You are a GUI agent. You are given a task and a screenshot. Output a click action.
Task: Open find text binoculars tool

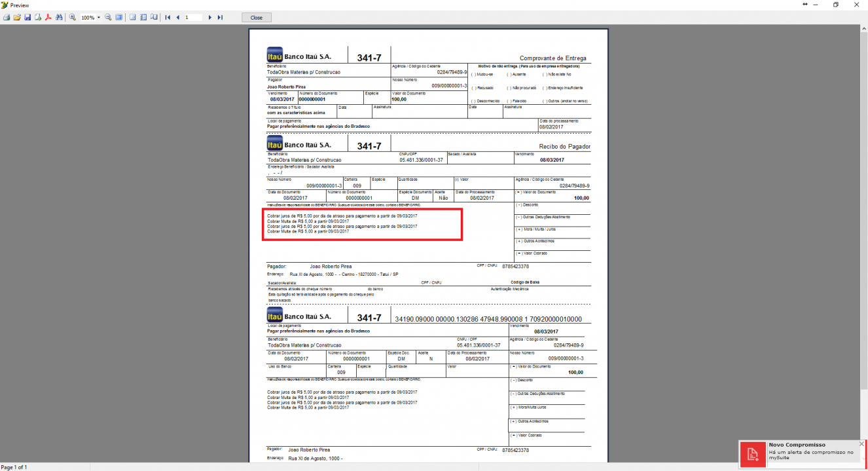pos(59,17)
